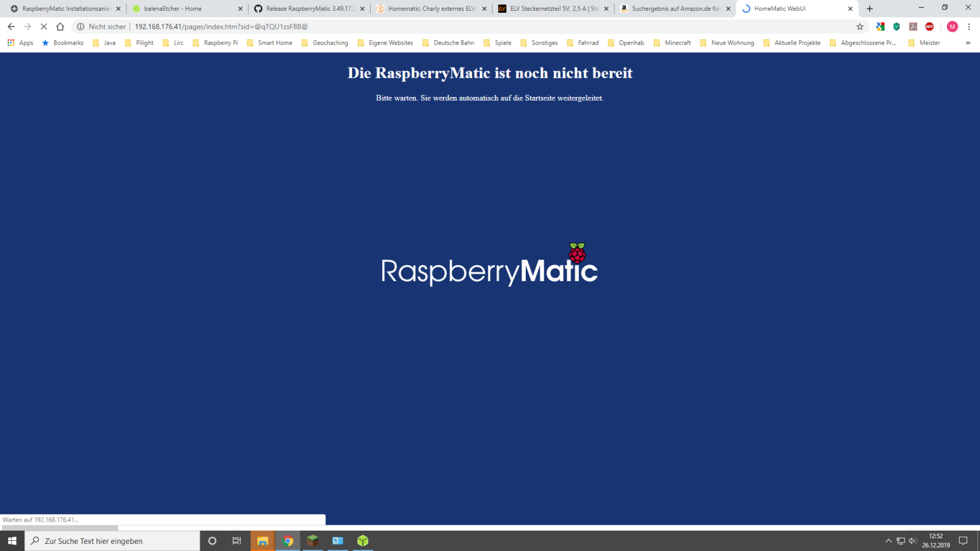Screen dimensions: 980x551
Task: Switch to the "balenaEtcher - Home" tab
Action: (x=171, y=8)
